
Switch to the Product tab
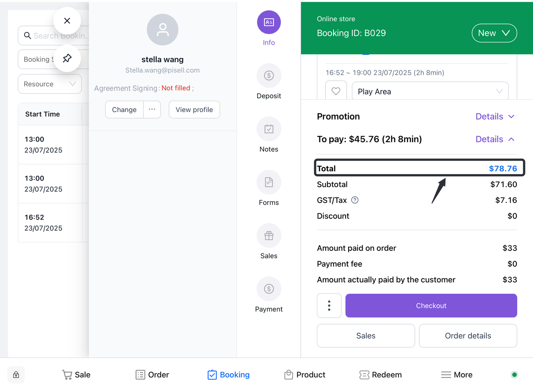click(305, 375)
